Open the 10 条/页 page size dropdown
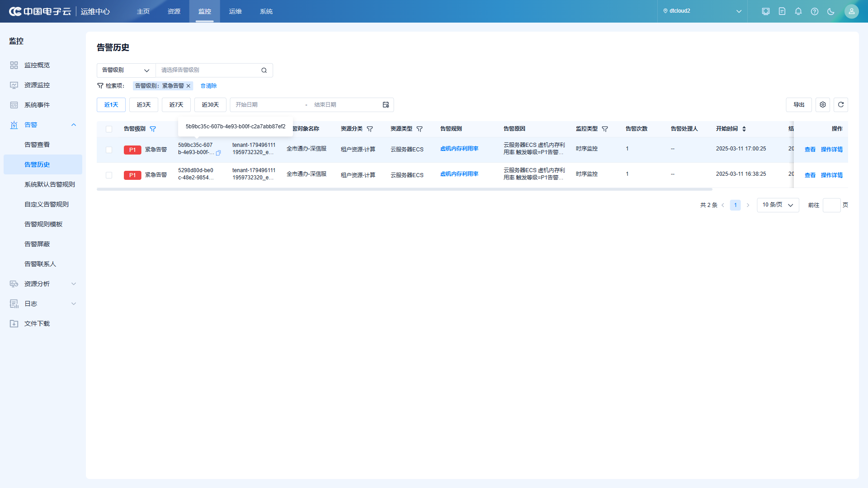Screen dimensions: 868x488 click(x=778, y=205)
